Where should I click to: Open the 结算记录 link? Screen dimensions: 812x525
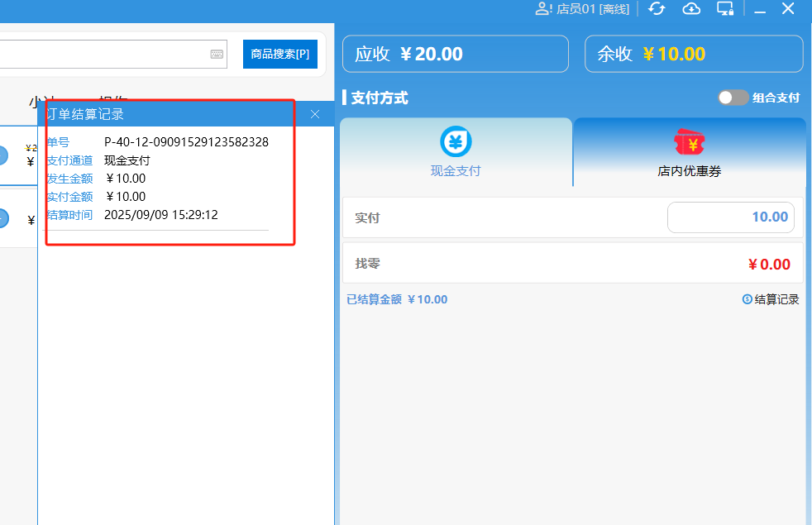tap(776, 299)
